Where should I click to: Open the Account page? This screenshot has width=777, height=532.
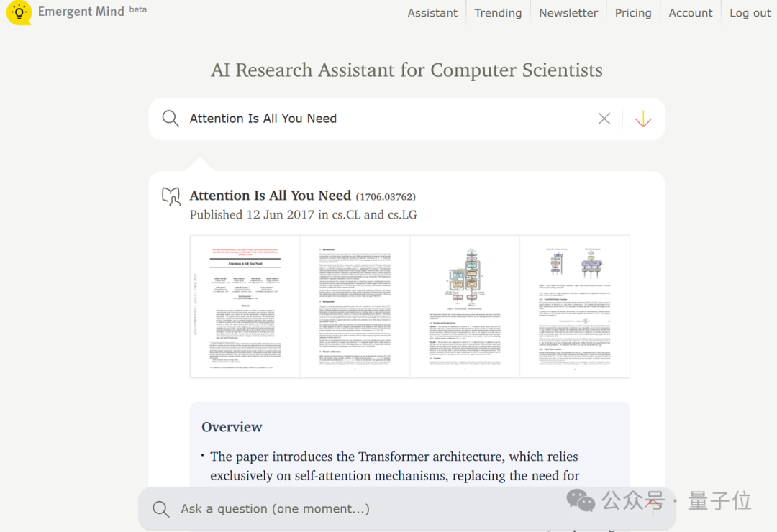[691, 13]
